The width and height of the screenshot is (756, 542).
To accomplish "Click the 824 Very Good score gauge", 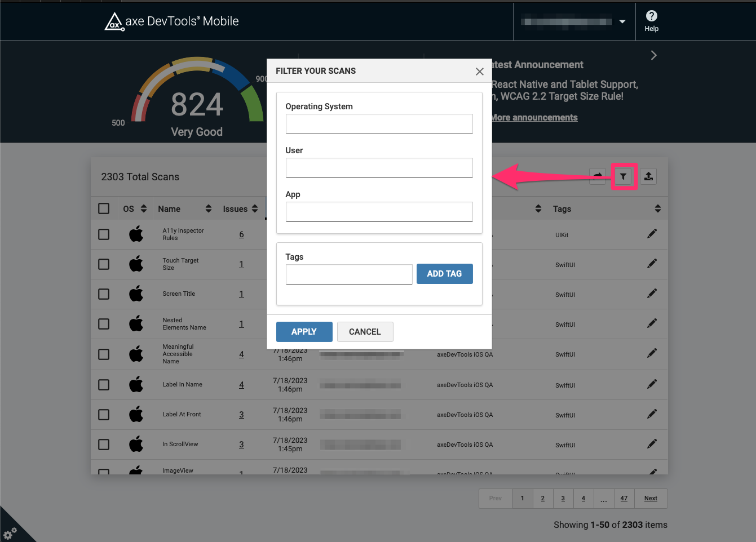I will point(196,104).
